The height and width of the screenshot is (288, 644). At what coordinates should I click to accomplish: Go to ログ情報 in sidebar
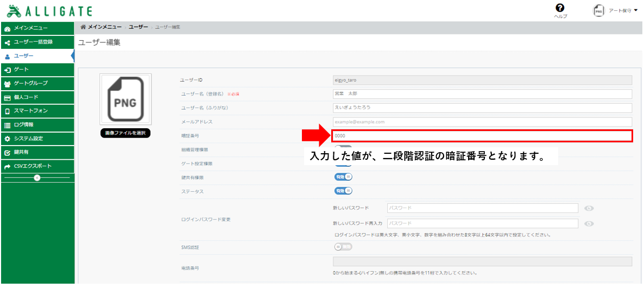click(x=37, y=125)
